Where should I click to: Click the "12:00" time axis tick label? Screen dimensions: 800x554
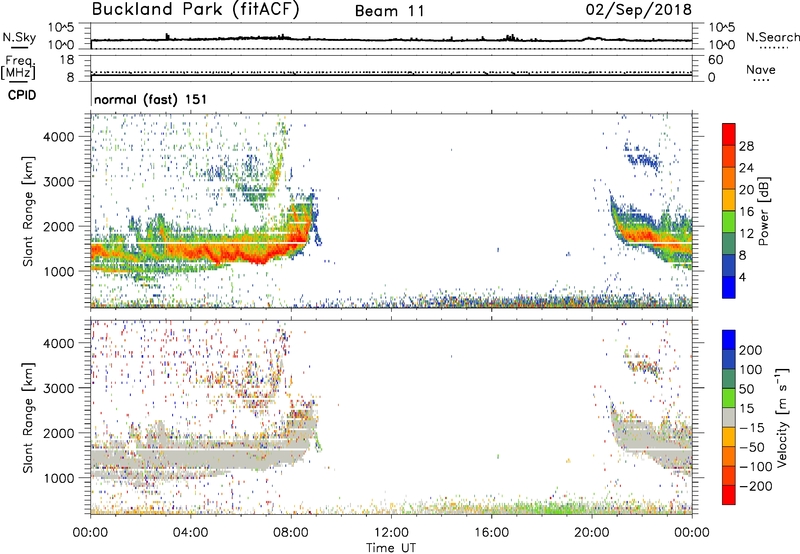(391, 533)
